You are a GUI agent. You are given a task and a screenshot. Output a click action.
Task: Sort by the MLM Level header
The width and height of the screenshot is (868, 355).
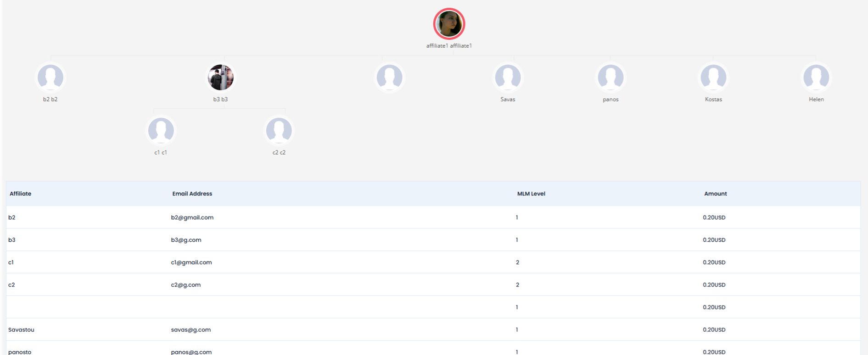(531, 194)
